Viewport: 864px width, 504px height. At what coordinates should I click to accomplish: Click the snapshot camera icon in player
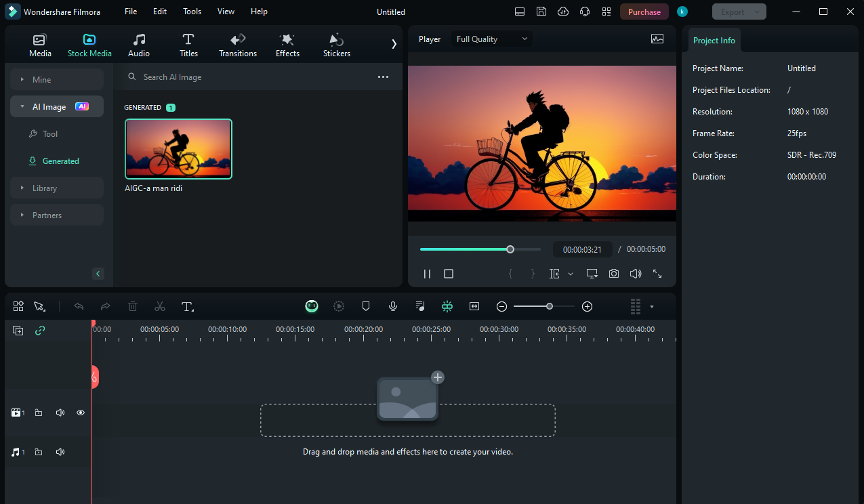pyautogui.click(x=613, y=274)
